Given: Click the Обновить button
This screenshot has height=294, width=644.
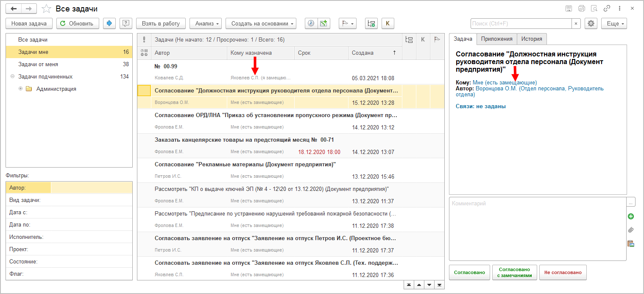Looking at the screenshot, I should coord(78,23).
